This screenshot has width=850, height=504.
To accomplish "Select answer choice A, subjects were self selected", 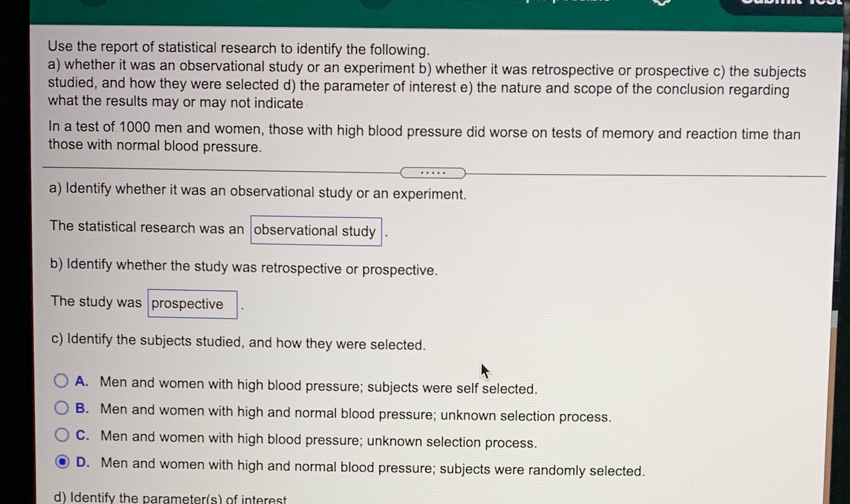I will (61, 381).
